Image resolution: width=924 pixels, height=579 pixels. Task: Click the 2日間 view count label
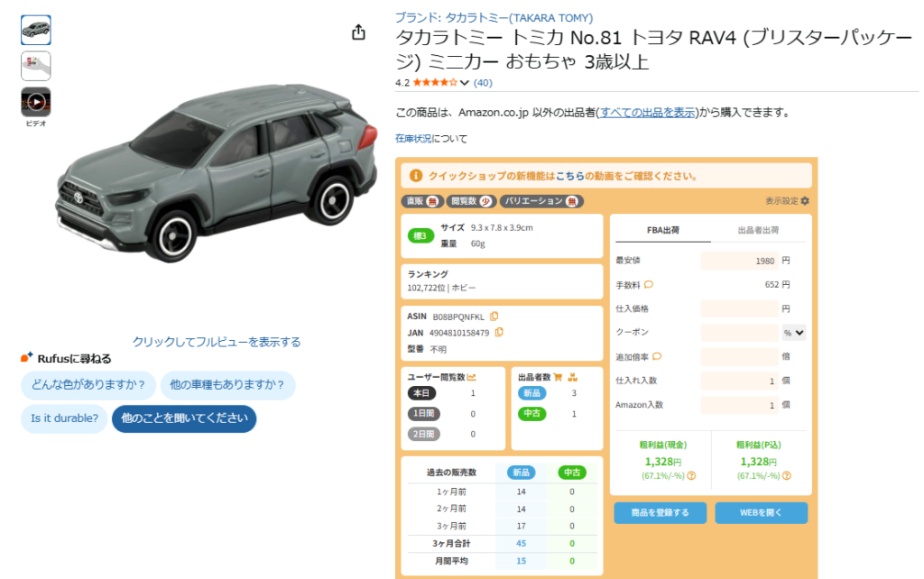click(424, 434)
